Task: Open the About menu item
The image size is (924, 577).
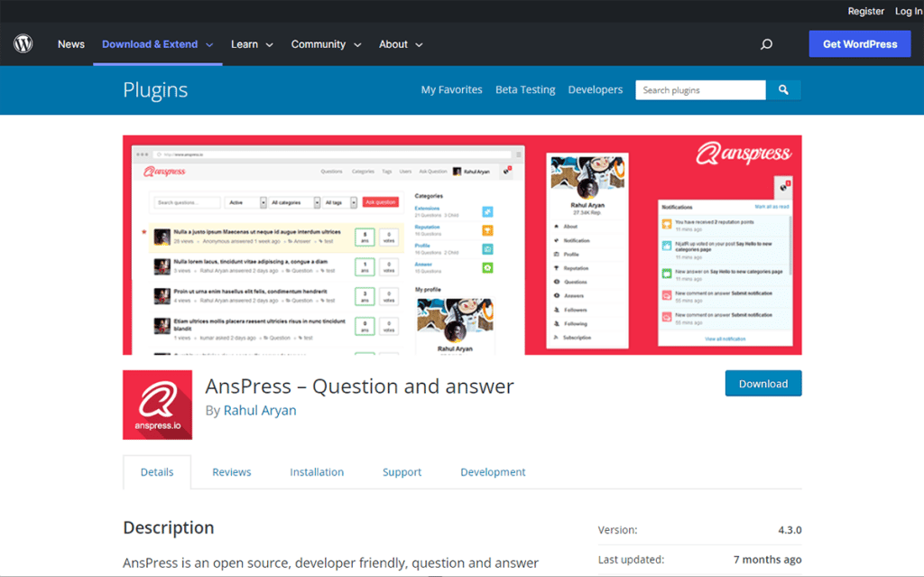Action: point(393,44)
